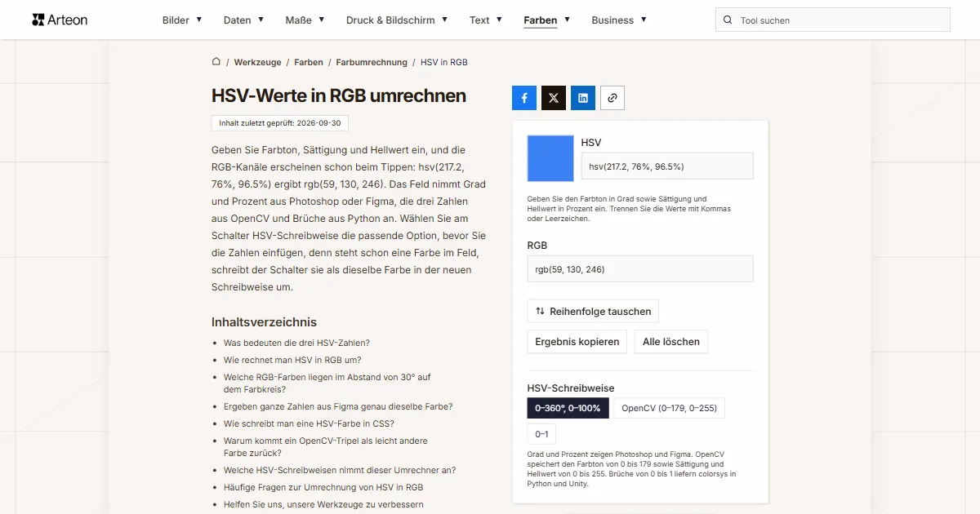The width and height of the screenshot is (980, 514).
Task: Choose the 0–1 fraction notation
Action: (x=541, y=434)
